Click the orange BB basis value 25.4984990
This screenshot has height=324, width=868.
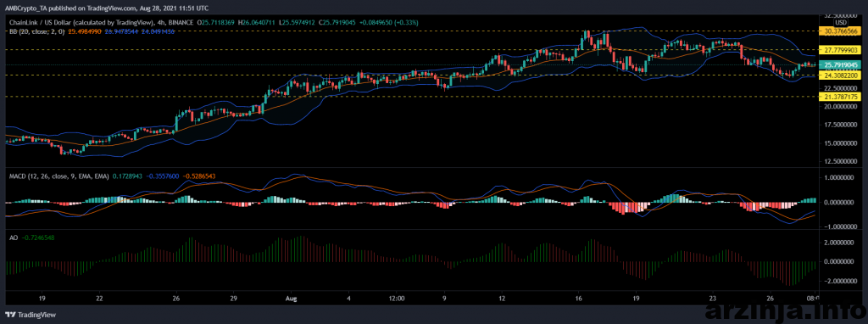(84, 31)
